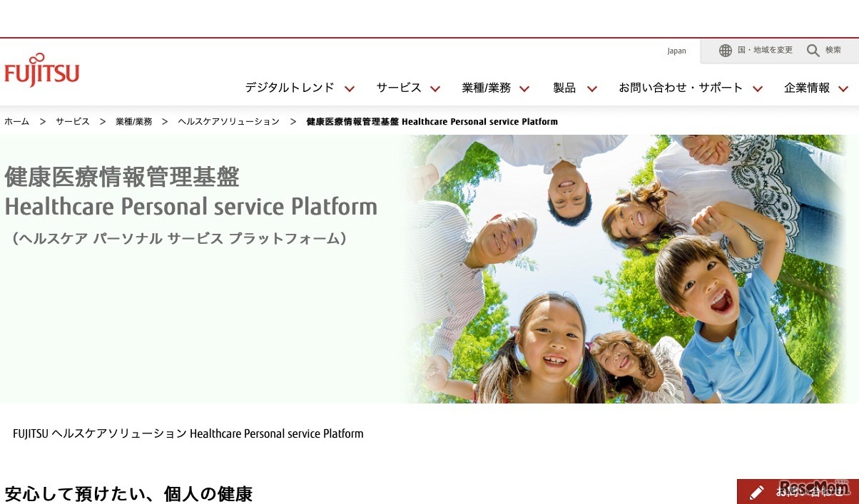Click the current page breadcrumb Healthcare Personal service Platform
The image size is (859, 504).
coord(431,121)
